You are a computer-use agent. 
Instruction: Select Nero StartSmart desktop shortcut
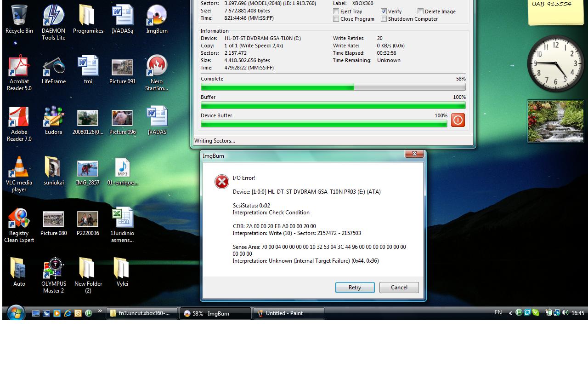pos(157,73)
